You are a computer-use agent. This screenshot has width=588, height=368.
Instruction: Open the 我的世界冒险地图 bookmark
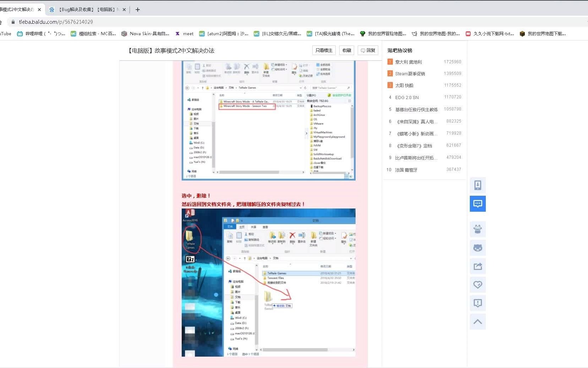point(383,34)
